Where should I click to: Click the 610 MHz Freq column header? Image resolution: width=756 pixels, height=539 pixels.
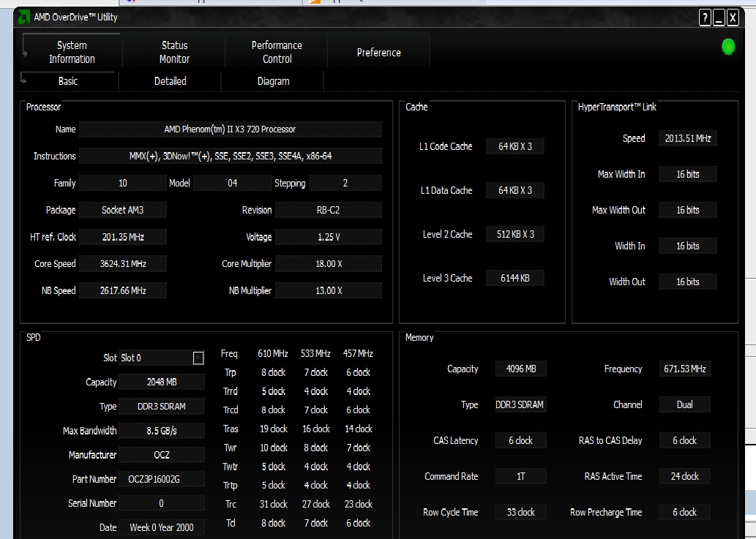point(273,353)
